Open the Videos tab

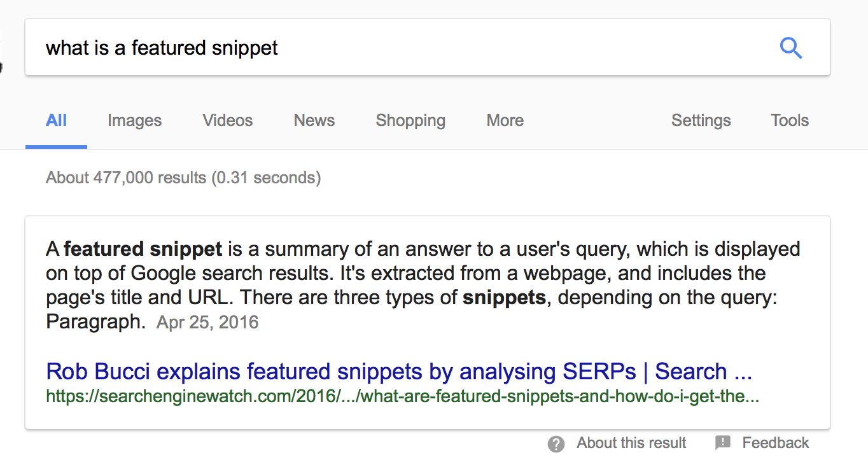[x=228, y=120]
